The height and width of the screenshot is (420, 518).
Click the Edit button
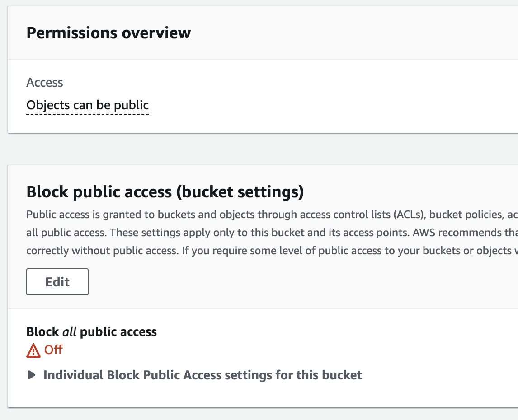click(57, 281)
